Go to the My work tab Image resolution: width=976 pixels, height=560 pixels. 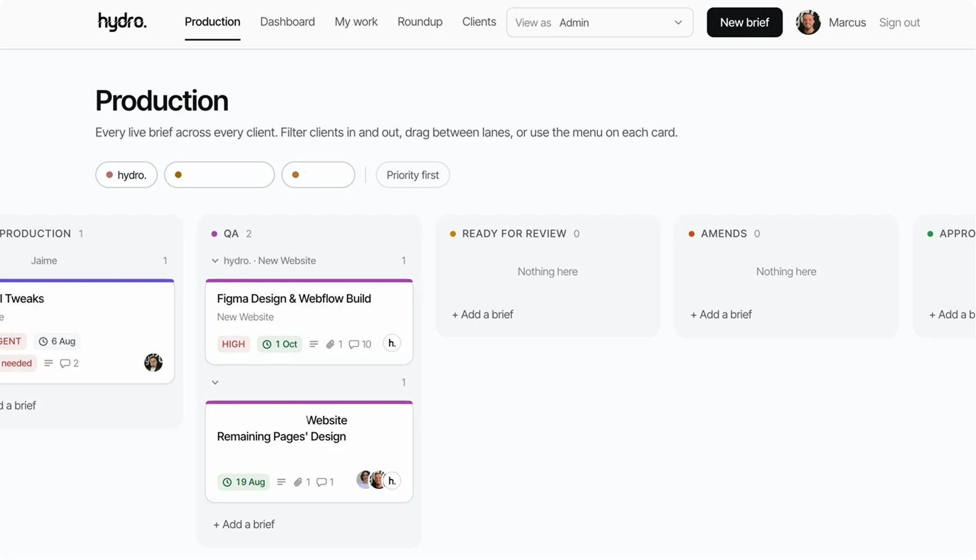point(356,22)
